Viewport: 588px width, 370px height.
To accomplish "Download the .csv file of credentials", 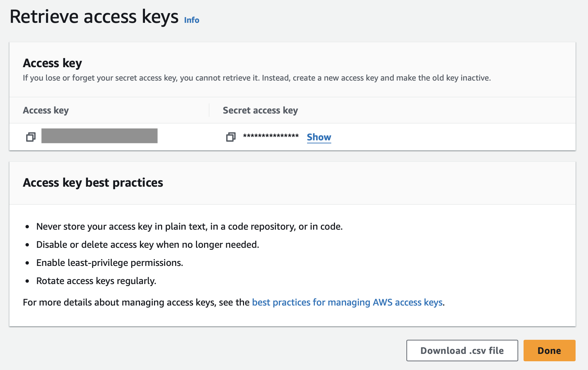I will coord(462,351).
